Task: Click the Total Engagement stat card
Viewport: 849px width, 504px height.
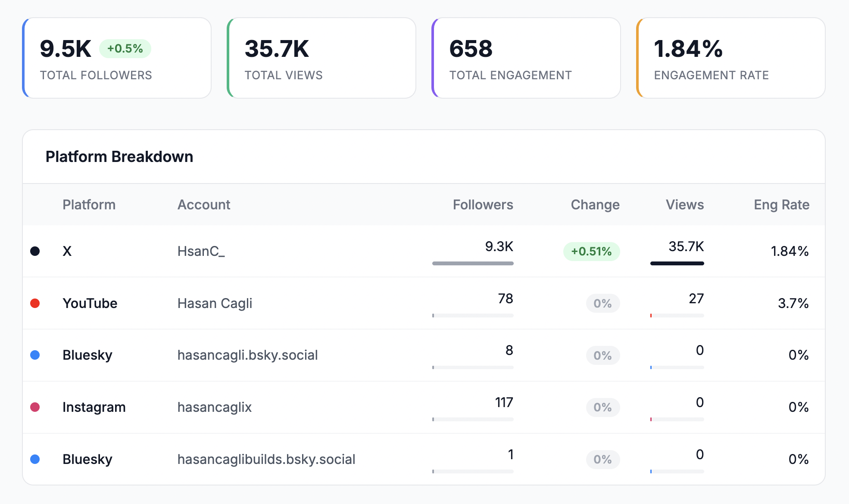Action: point(526,58)
